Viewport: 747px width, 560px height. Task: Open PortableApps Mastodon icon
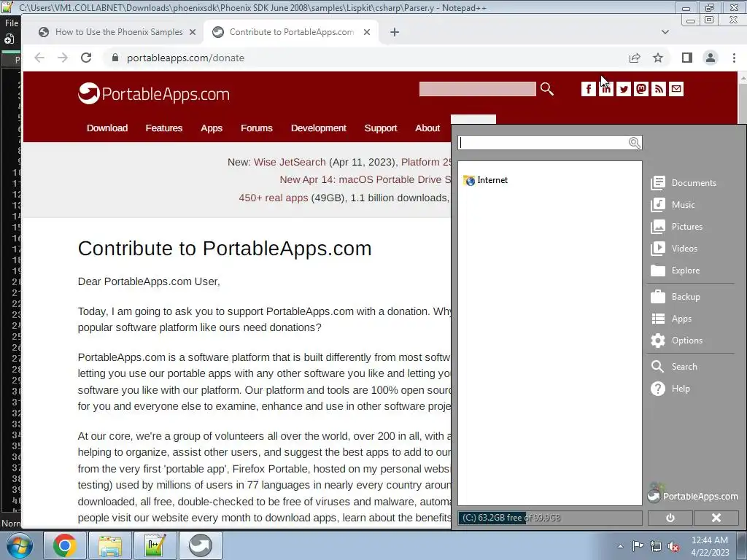coord(641,89)
